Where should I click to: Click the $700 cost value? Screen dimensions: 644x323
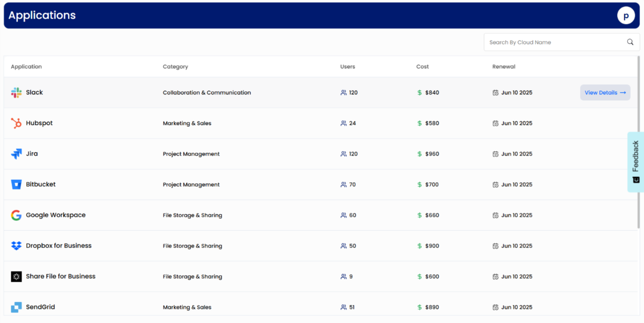(432, 185)
